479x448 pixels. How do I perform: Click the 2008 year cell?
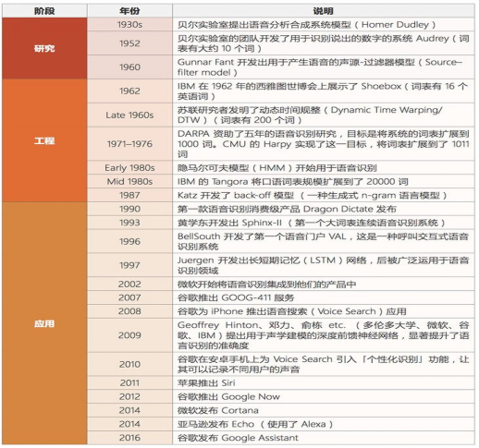tap(129, 311)
